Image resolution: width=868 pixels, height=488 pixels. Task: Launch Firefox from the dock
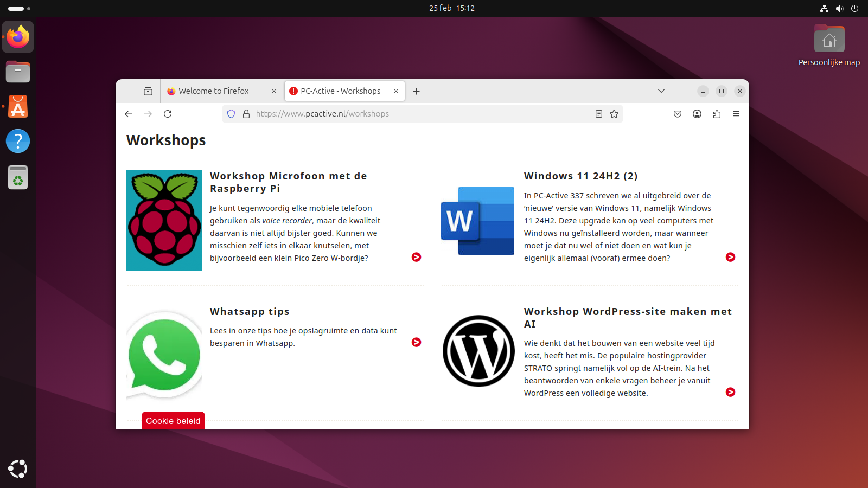coord(18,37)
